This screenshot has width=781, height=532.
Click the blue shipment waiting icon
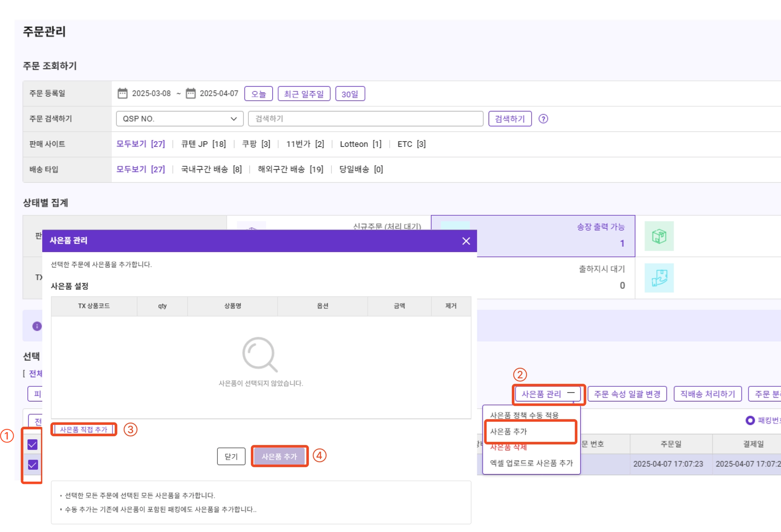point(659,278)
